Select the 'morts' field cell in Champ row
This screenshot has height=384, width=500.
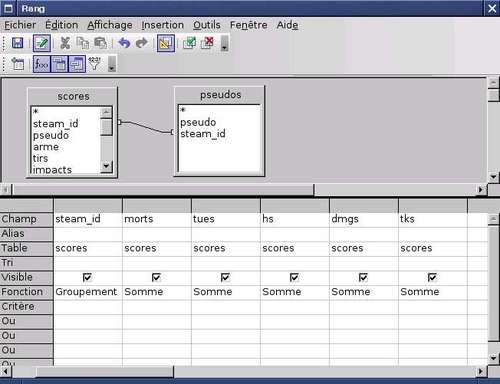[157, 219]
